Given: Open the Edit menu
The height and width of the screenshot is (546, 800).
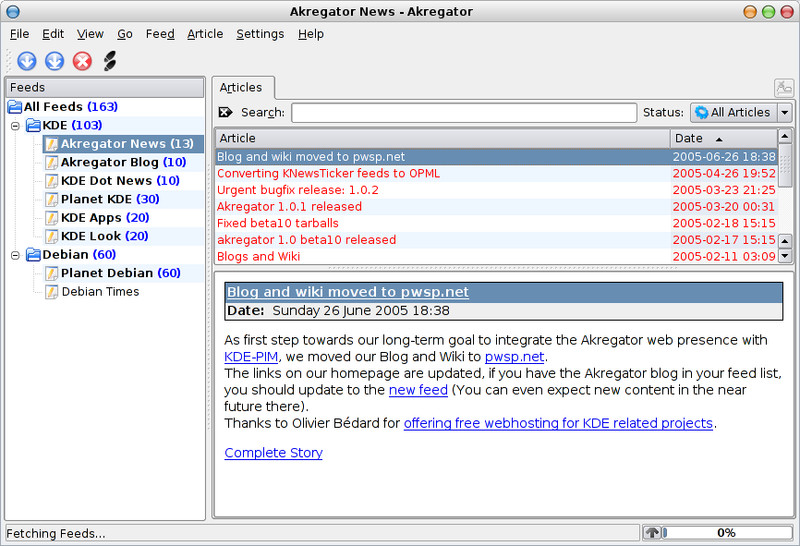Looking at the screenshot, I should pyautogui.click(x=53, y=34).
